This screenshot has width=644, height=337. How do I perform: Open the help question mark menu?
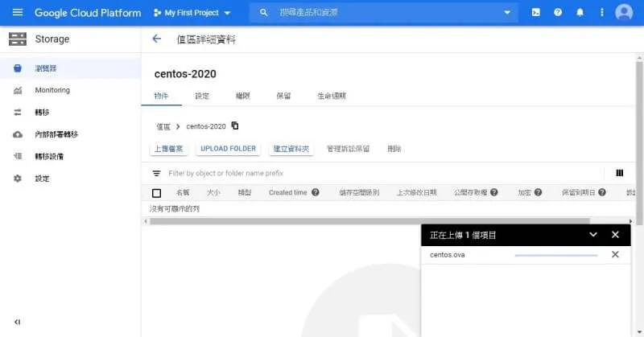[558, 12]
